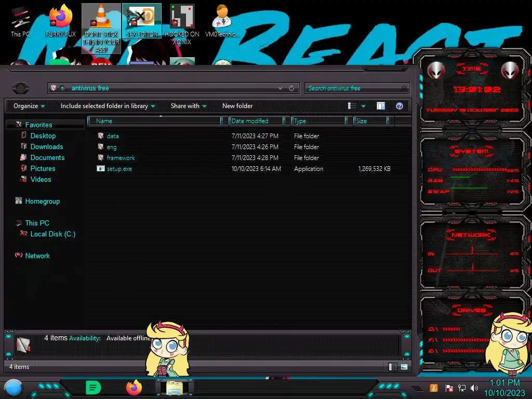Sort by the Date modified column

click(256, 121)
